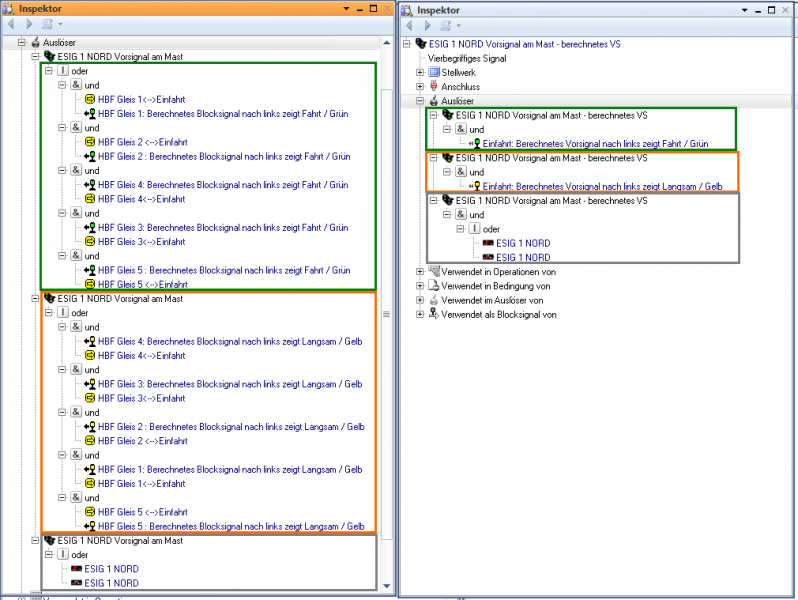The image size is (798, 600).
Task: Click the Auslöser icon in right Inspektor
Action: pyautogui.click(x=434, y=101)
